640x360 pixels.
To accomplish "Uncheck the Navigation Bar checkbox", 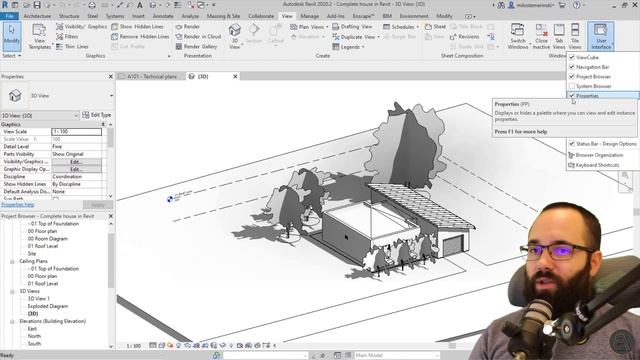I will [x=572, y=67].
